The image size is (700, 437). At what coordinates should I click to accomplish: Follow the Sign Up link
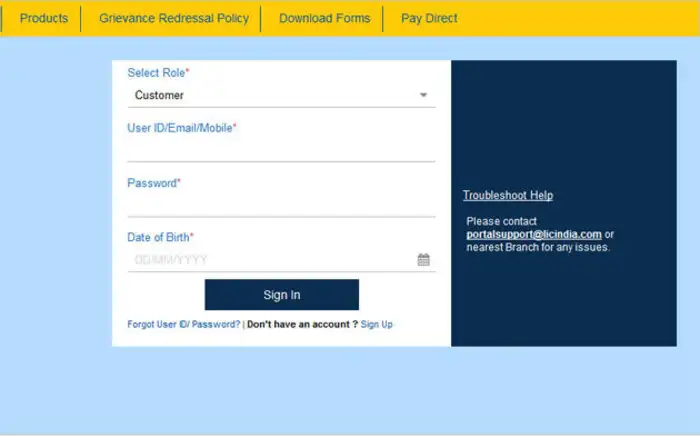tap(377, 324)
